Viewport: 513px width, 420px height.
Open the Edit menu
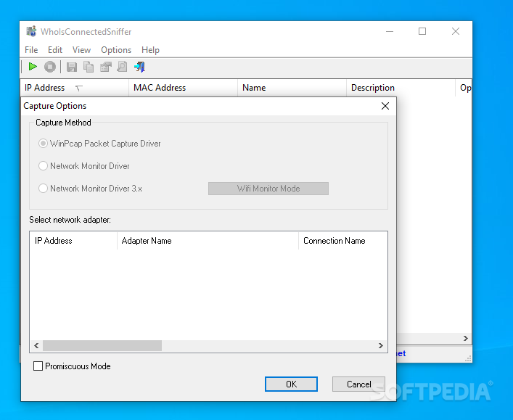[55, 50]
